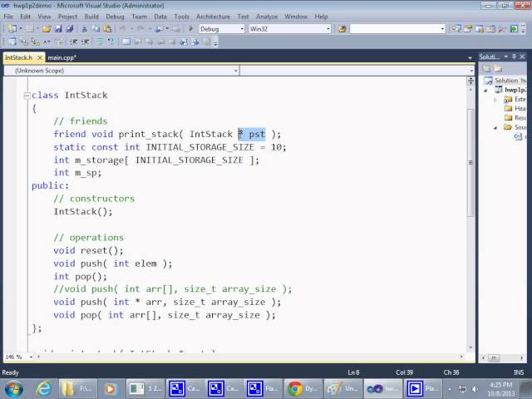This screenshot has height=399, width=532.
Task: Open the Build menu
Action: pos(91,17)
